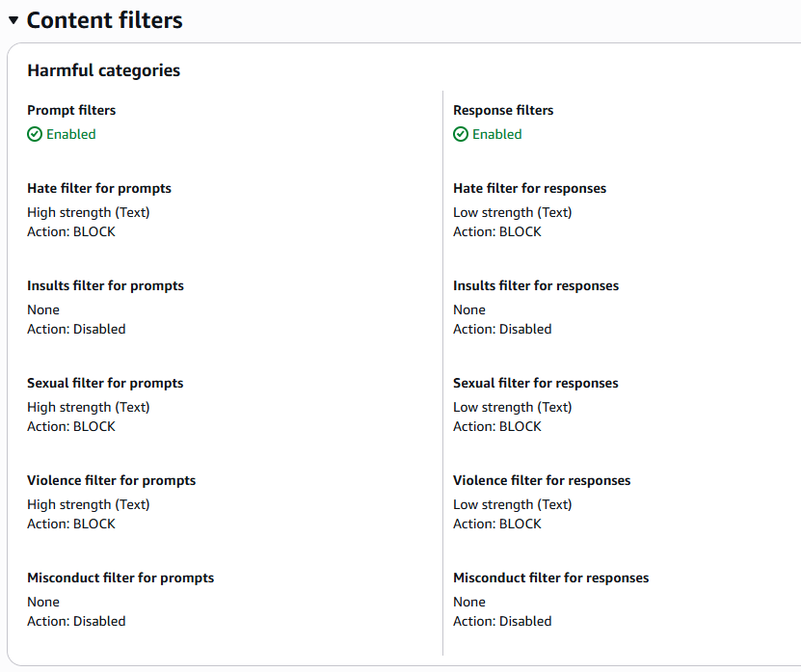This screenshot has height=672, width=801.
Task: Select Low strength (Text) under Violence responses
Action: [x=512, y=504]
